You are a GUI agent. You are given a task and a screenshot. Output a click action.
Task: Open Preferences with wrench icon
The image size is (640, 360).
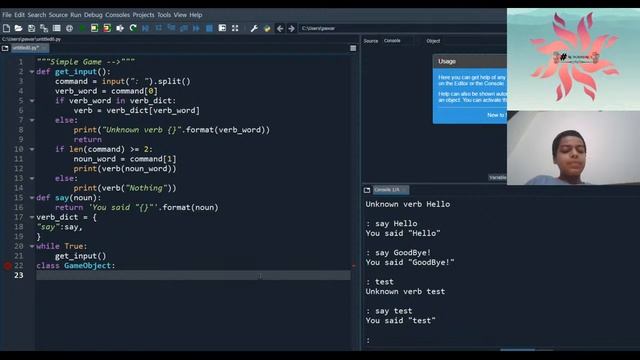(x=254, y=28)
